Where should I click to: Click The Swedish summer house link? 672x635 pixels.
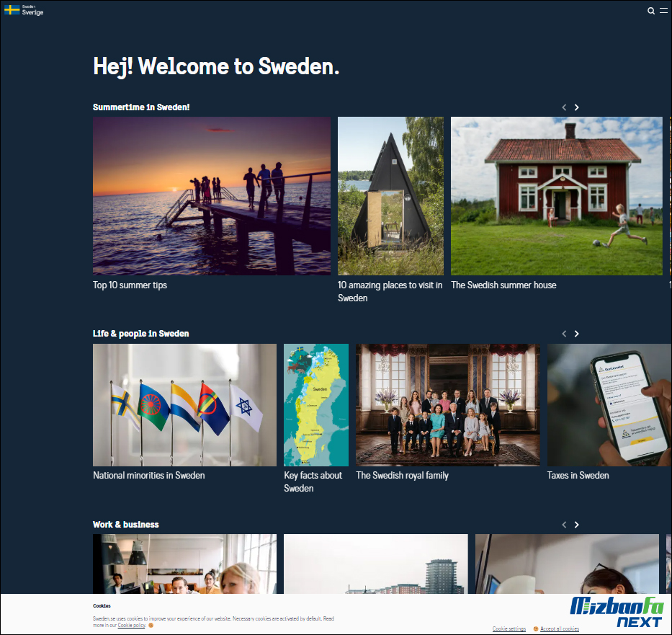point(503,285)
